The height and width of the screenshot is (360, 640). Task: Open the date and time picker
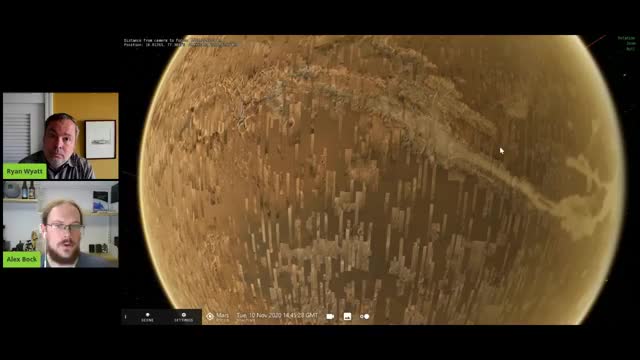pos(277,316)
